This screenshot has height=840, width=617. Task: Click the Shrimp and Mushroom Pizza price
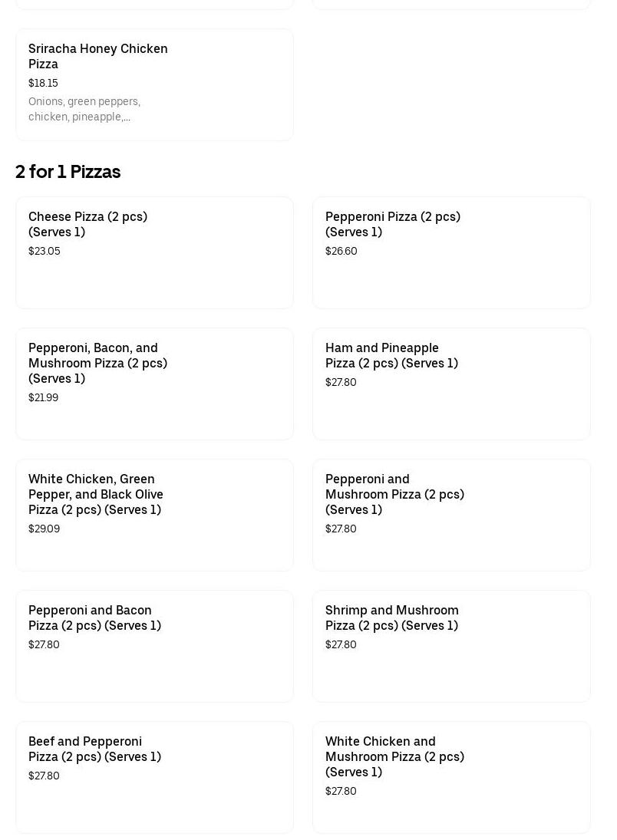tap(341, 644)
